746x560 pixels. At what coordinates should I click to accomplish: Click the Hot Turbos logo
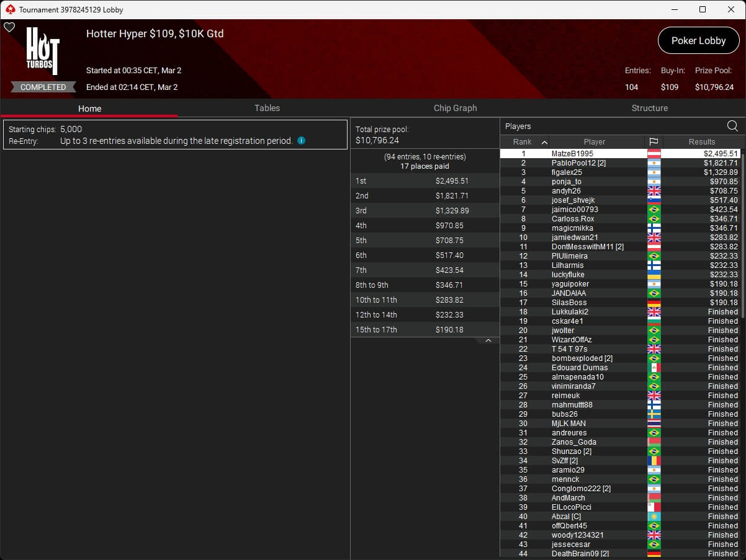43,51
